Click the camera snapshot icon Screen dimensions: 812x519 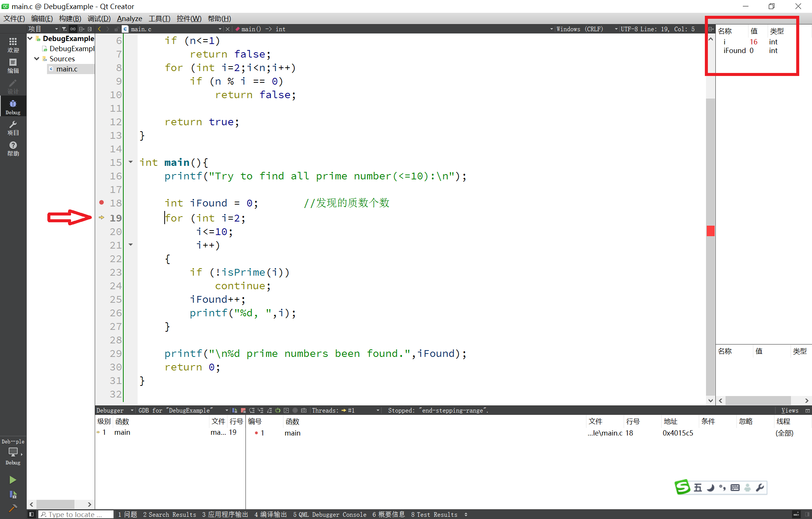point(304,410)
